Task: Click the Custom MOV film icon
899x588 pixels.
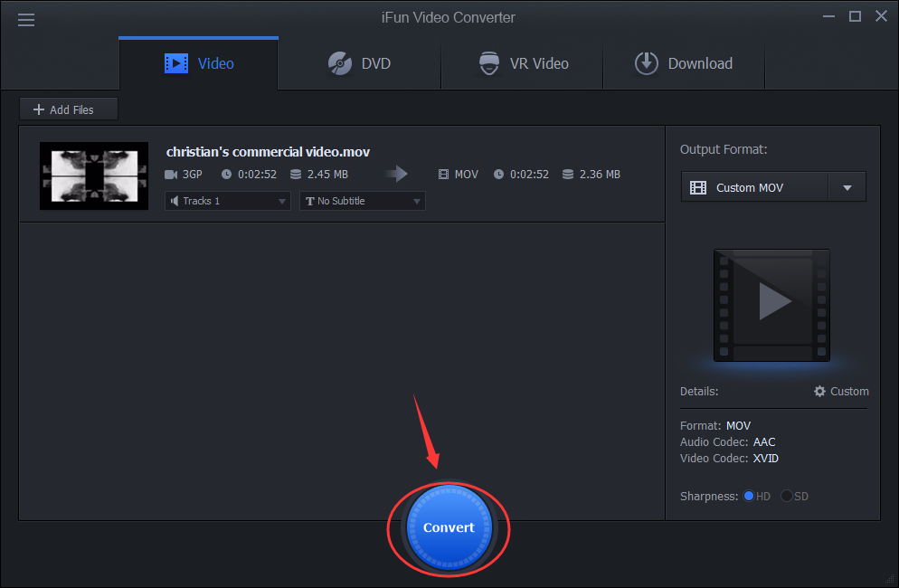Action: coord(697,187)
